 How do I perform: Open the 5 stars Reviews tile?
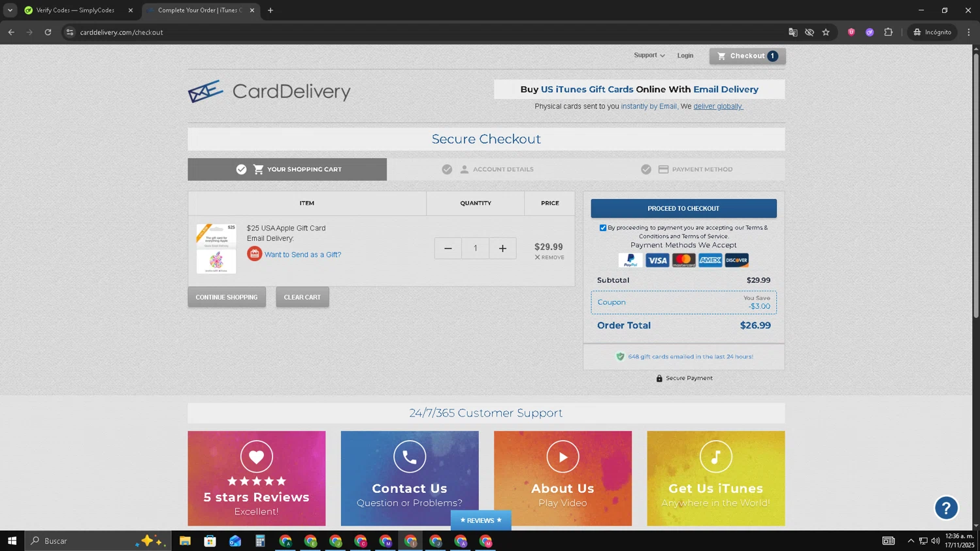(x=257, y=479)
